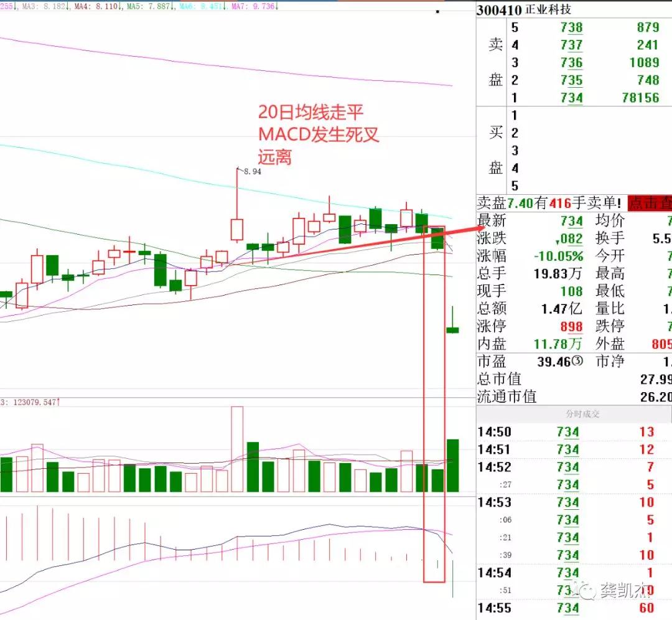This screenshot has height=620, width=672.
Task: Click the MA6: 8.451 indicator label
Action: pyautogui.click(x=202, y=6)
